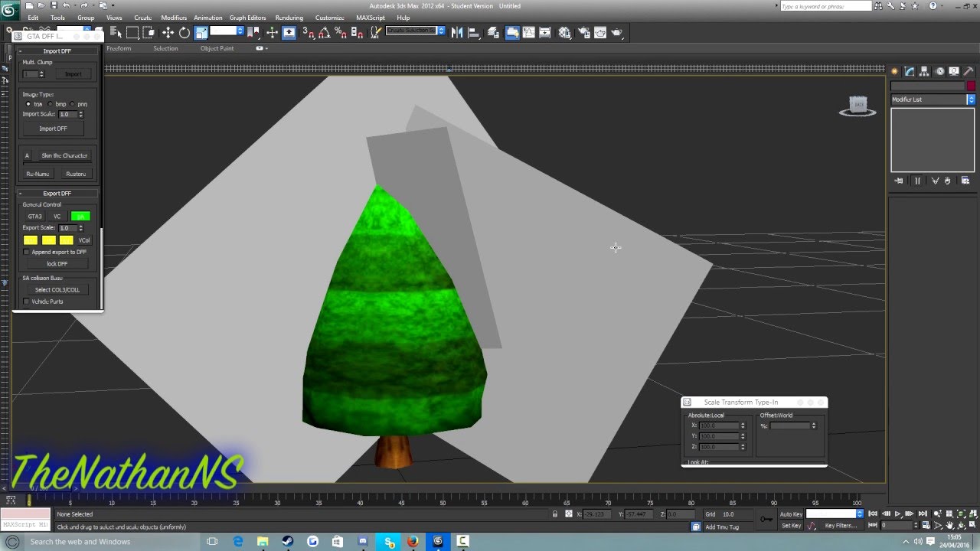980x551 pixels.
Task: Click the object color swatch in command panel
Action: click(x=971, y=86)
